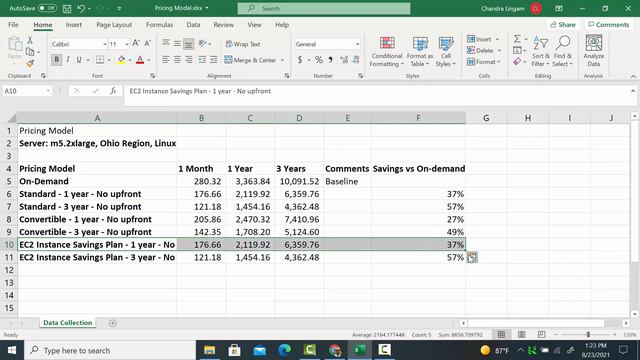Image resolution: width=640 pixels, height=360 pixels.
Task: Click the Format Painter brush icon
Action: pyautogui.click(x=30, y=63)
